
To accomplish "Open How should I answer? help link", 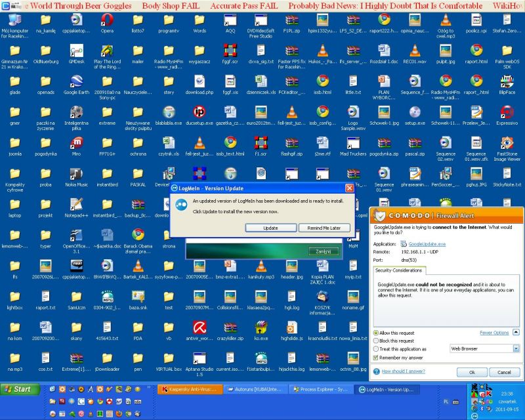I will tap(403, 371).
